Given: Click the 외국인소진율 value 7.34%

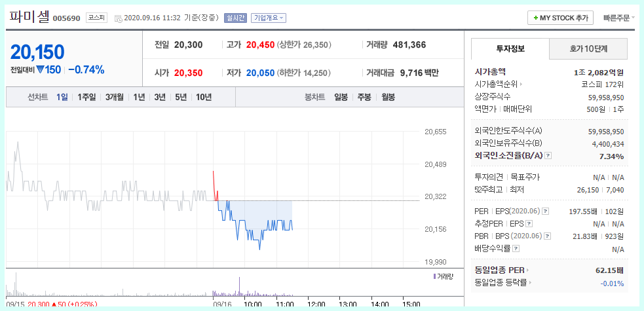Looking at the screenshot, I should click(x=611, y=156).
